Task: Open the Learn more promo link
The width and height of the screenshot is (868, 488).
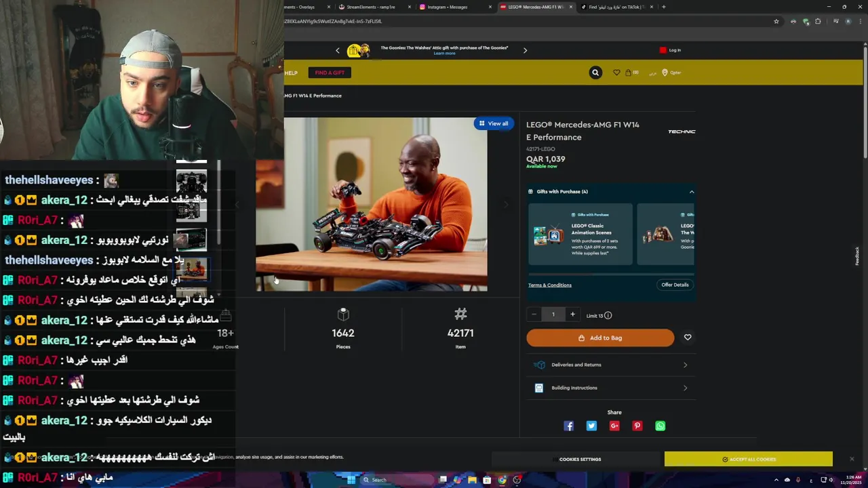Action: pos(444,54)
